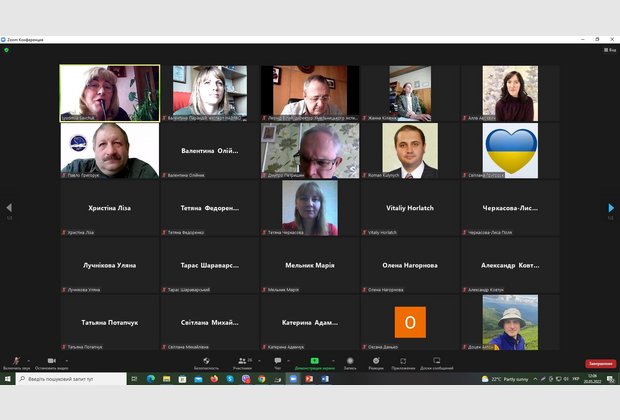Image resolution: width=620 pixels, height=420 pixels.
Task: Select the Дмитро Петришин video tile
Action: pyautogui.click(x=310, y=151)
